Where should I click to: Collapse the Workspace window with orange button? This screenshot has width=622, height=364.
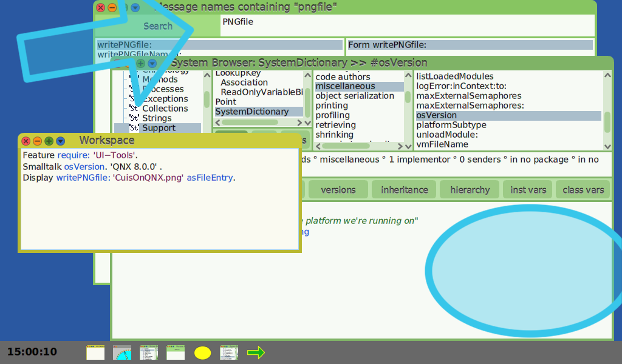click(x=37, y=141)
